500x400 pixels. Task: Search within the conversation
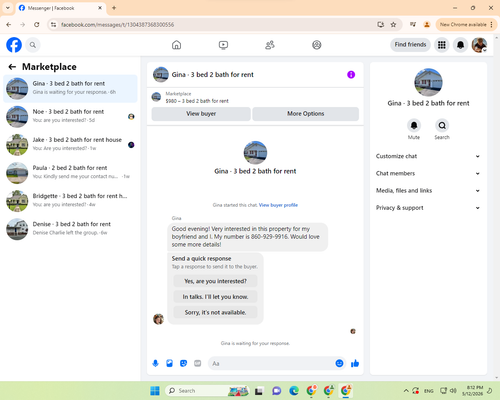pyautogui.click(x=442, y=126)
